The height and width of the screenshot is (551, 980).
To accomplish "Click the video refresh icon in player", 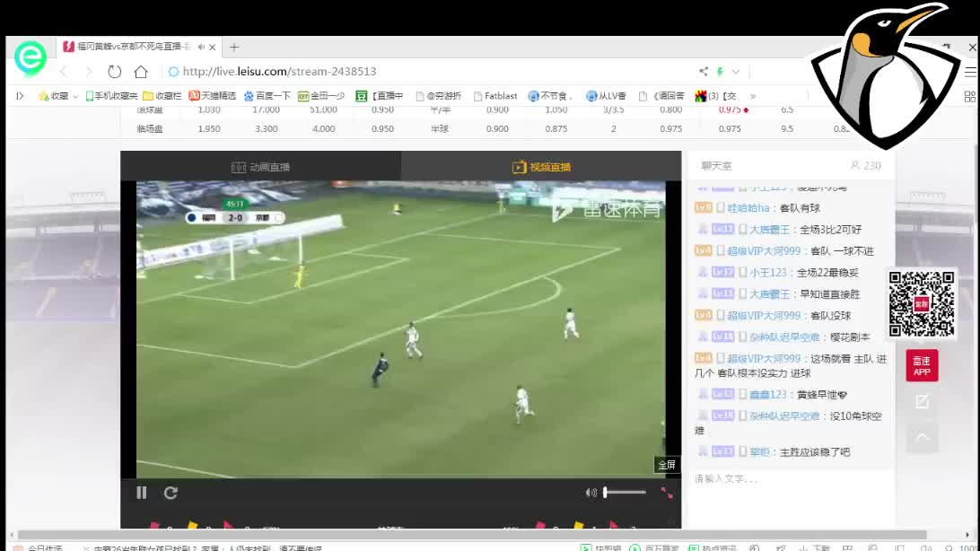I will coord(171,493).
